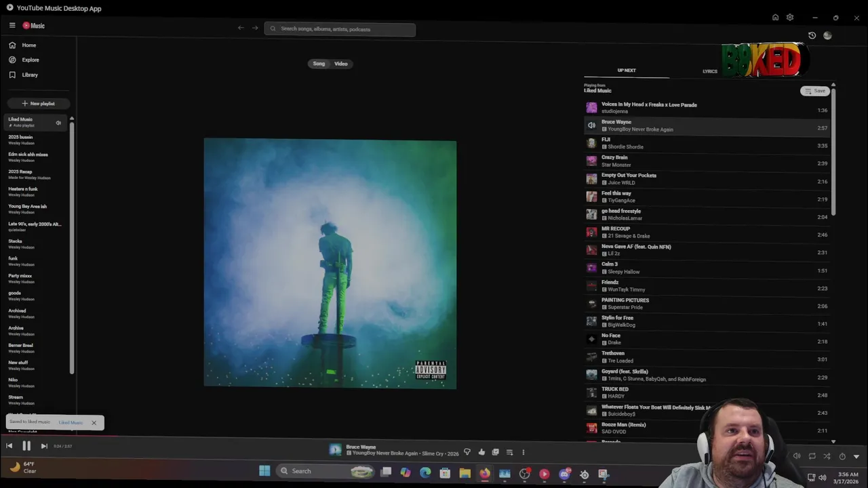Screen dimensions: 868x488
Task: Follow the Liked Music link in toast
Action: click(x=71, y=422)
